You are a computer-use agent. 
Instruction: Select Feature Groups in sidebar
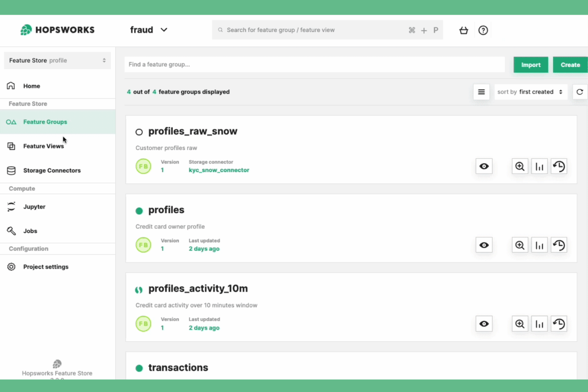[x=58, y=122]
